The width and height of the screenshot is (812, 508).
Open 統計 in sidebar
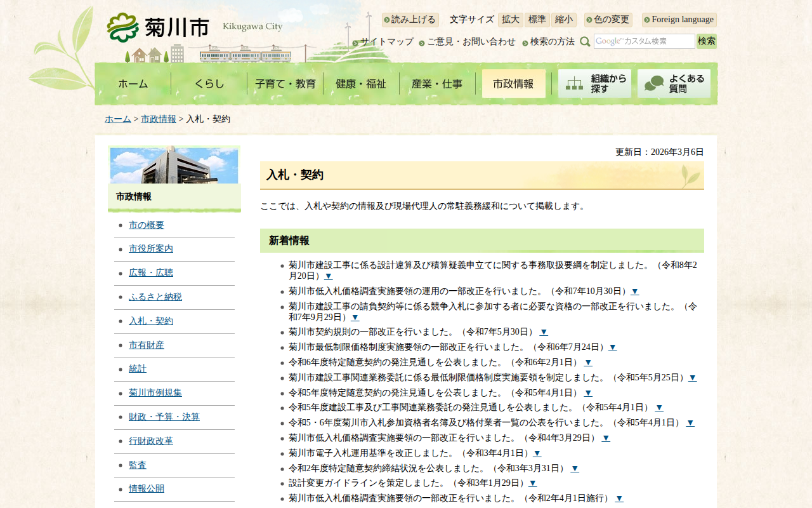point(138,369)
